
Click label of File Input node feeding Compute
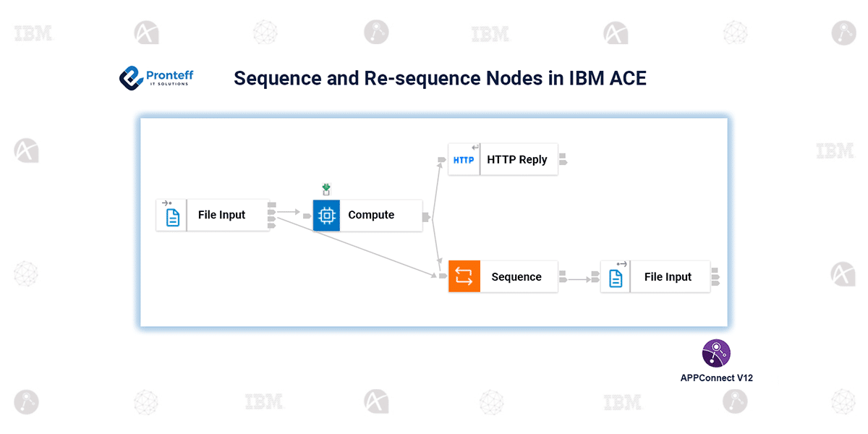tap(222, 216)
